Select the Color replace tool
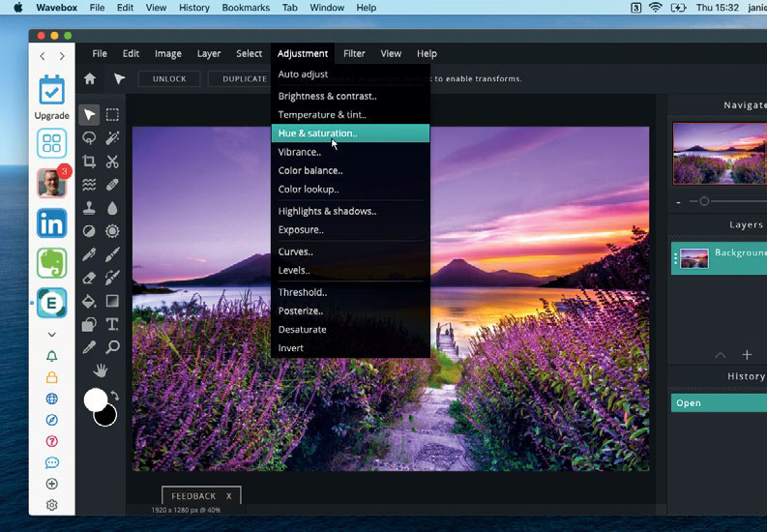The image size is (767, 532). [x=112, y=278]
